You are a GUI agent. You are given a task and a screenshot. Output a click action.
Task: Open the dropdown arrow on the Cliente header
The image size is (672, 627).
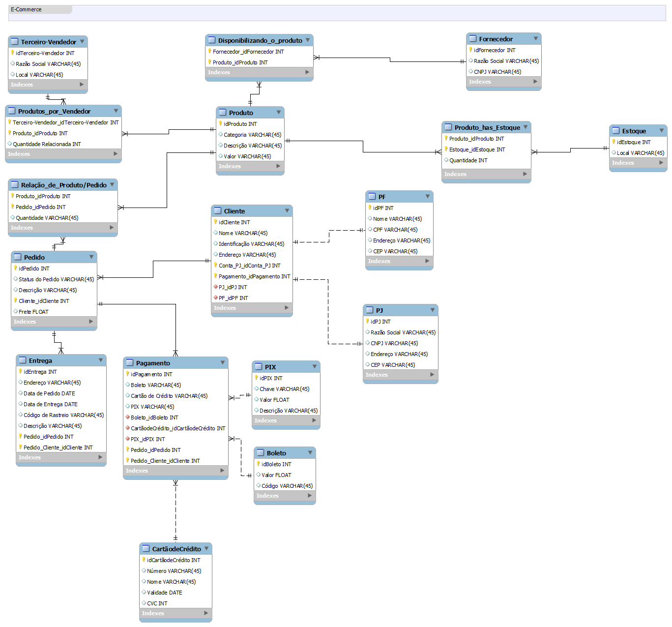point(288,210)
